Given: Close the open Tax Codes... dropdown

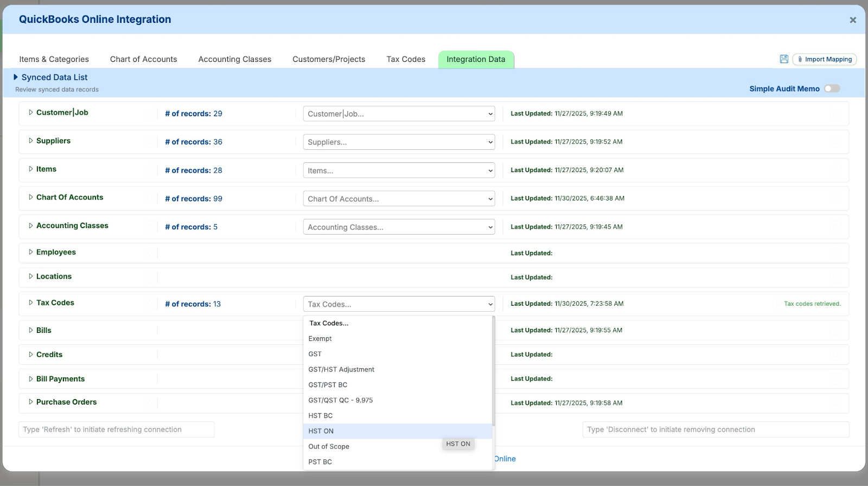Looking at the screenshot, I should (x=399, y=304).
